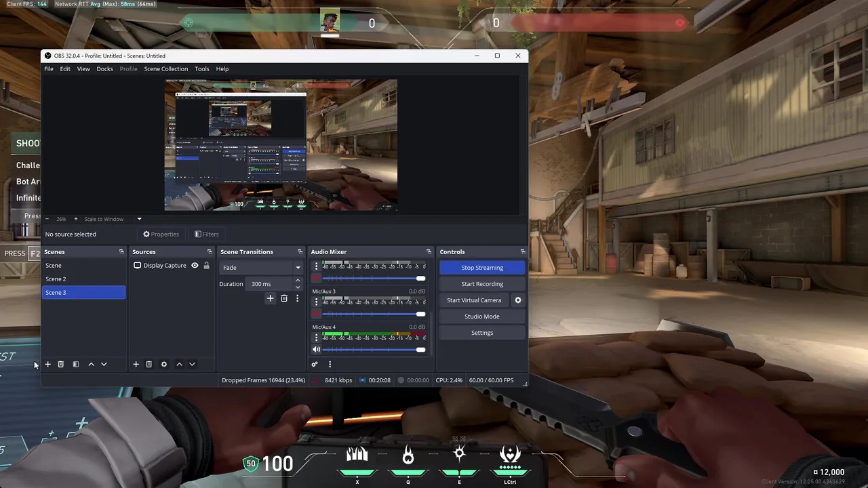This screenshot has height=488, width=868.
Task: Click the Filters button
Action: [x=207, y=235]
